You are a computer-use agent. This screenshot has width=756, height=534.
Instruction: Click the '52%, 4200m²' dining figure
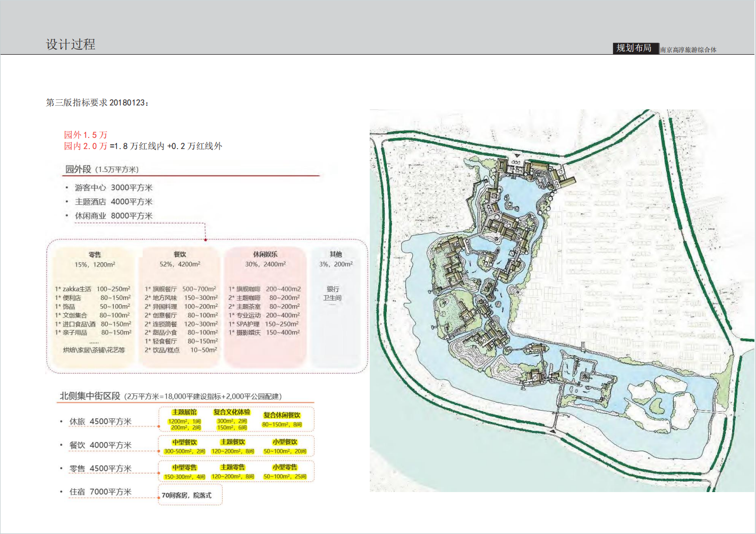(180, 264)
